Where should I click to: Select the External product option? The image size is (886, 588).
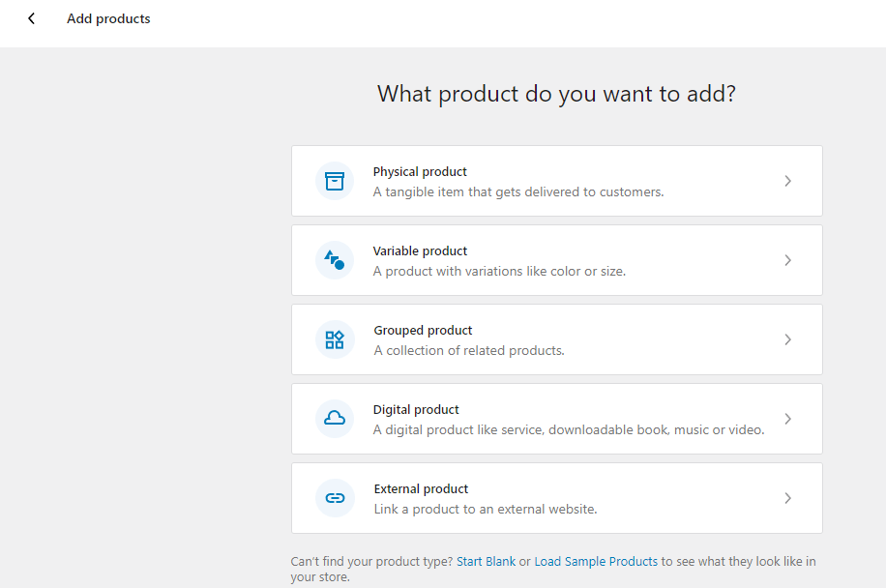pos(556,498)
